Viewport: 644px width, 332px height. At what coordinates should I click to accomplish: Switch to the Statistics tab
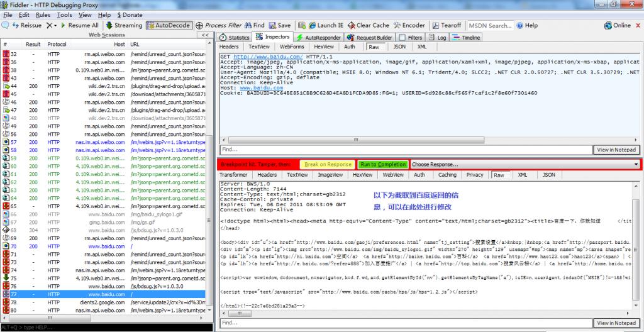point(235,37)
